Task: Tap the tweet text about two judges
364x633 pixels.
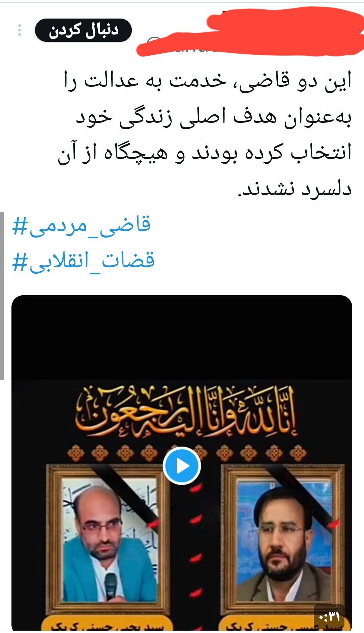Action: (x=205, y=134)
